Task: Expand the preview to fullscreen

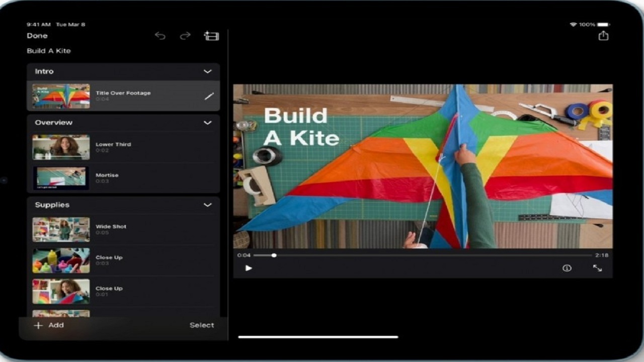Action: [x=597, y=268]
